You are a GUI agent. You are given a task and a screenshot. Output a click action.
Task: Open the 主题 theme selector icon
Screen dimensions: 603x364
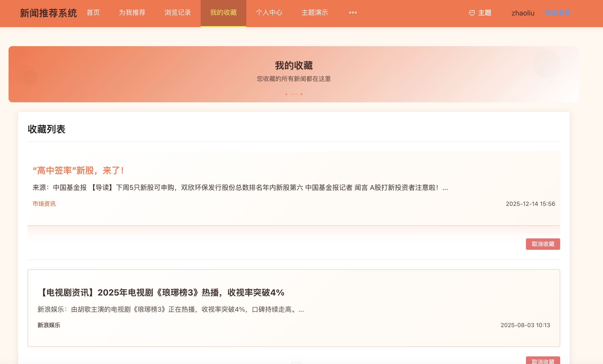coord(472,13)
